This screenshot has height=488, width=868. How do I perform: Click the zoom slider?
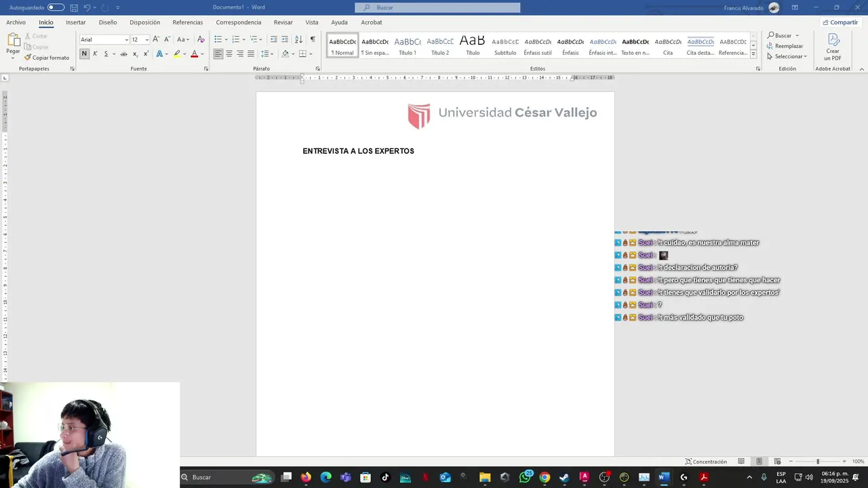pyautogui.click(x=817, y=462)
